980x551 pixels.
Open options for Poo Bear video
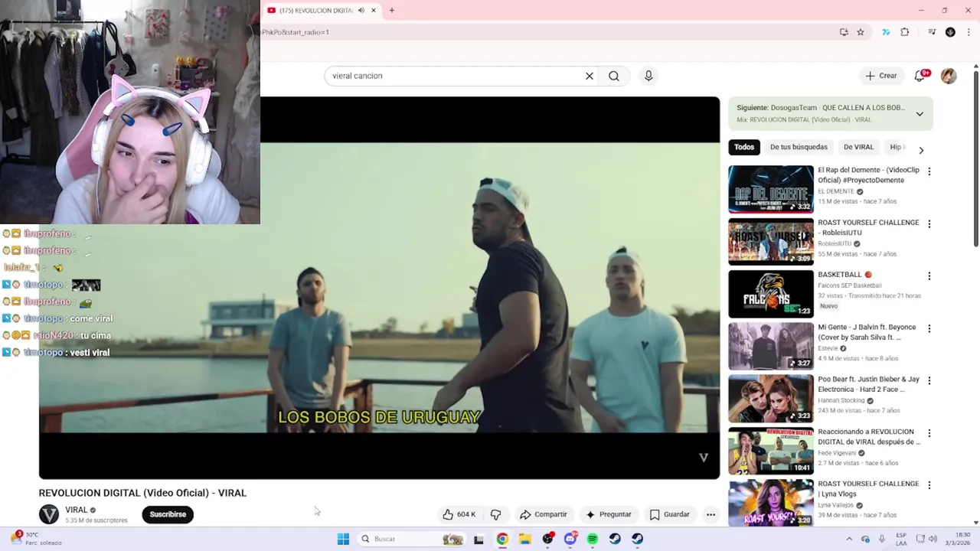929,380
